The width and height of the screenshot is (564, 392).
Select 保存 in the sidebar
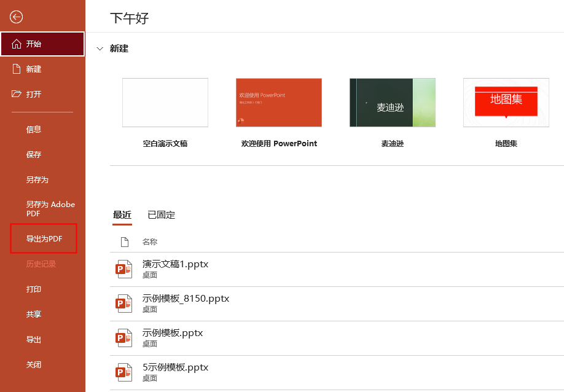[33, 155]
